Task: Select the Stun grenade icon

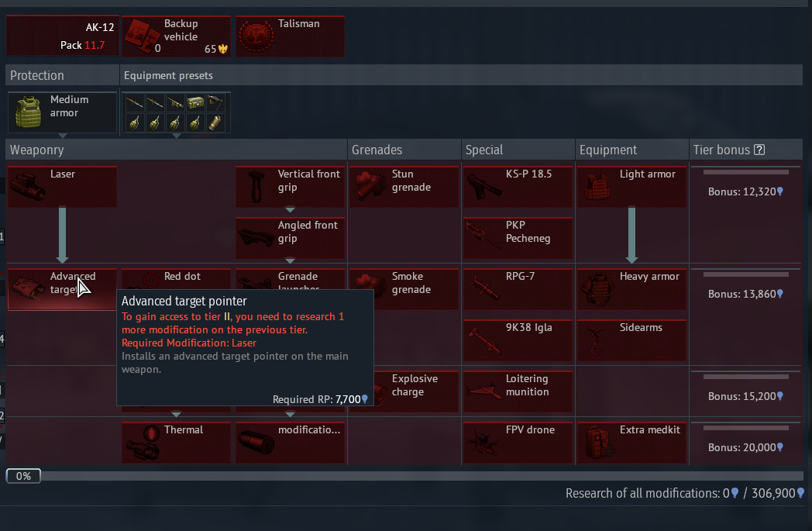Action: coord(370,187)
